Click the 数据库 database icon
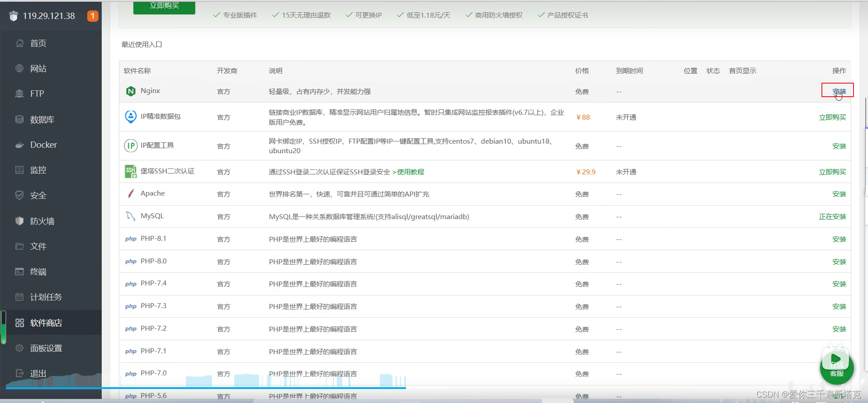The width and height of the screenshot is (868, 403). point(19,119)
